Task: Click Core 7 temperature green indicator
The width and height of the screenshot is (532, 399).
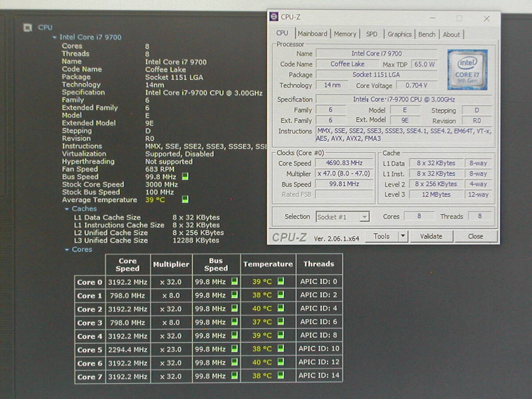Action: pos(281,376)
